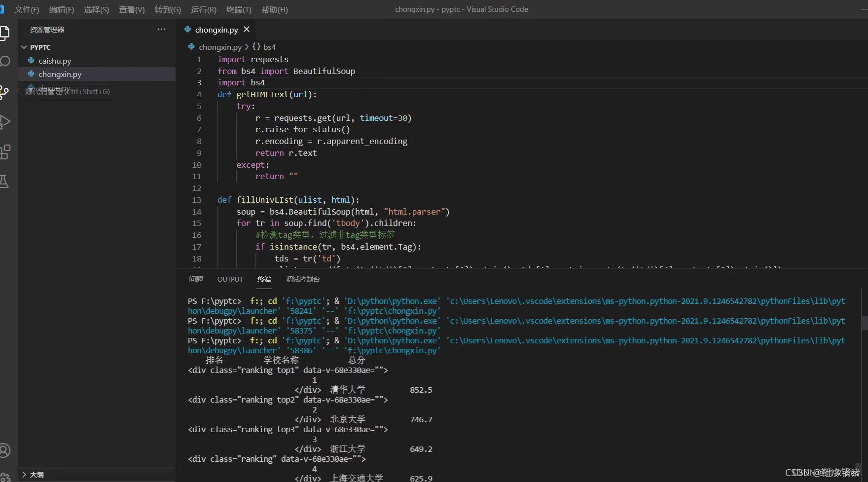Switch to the OUTPUT panel tab

(x=229, y=279)
